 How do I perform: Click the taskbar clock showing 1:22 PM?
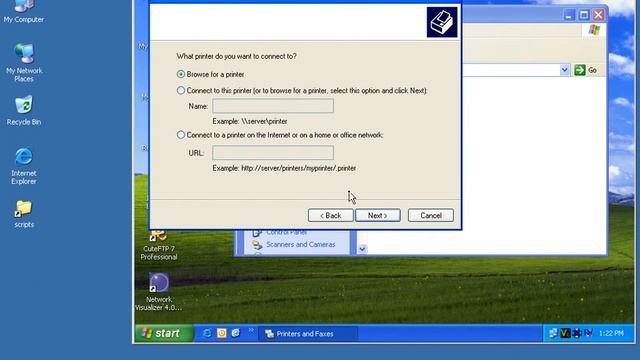(611, 333)
